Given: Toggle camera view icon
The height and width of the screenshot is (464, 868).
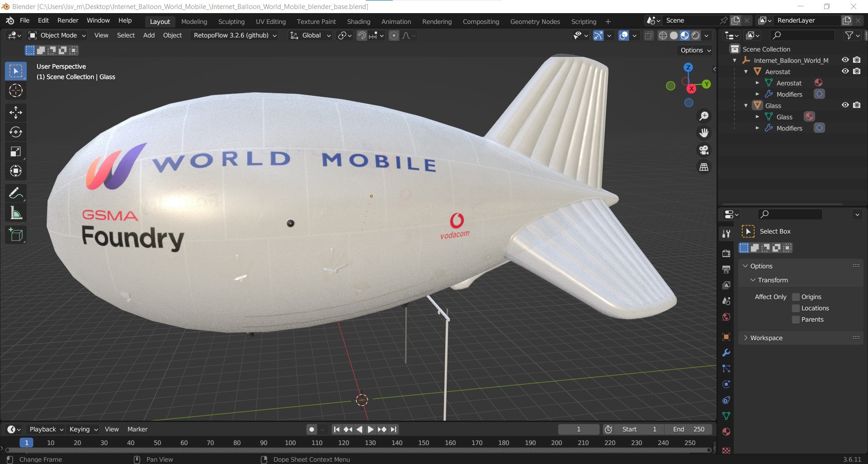Looking at the screenshot, I should [x=704, y=150].
